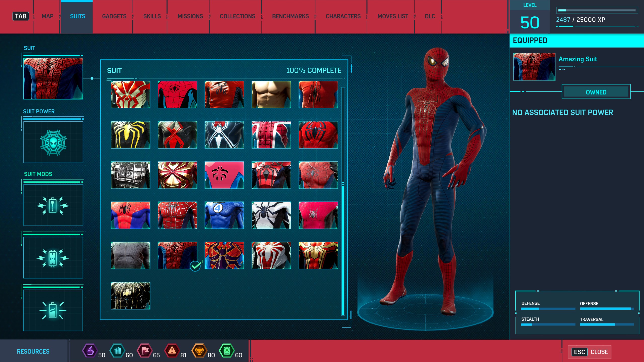Open the Skills tab
The width and height of the screenshot is (644, 362).
pyautogui.click(x=152, y=17)
